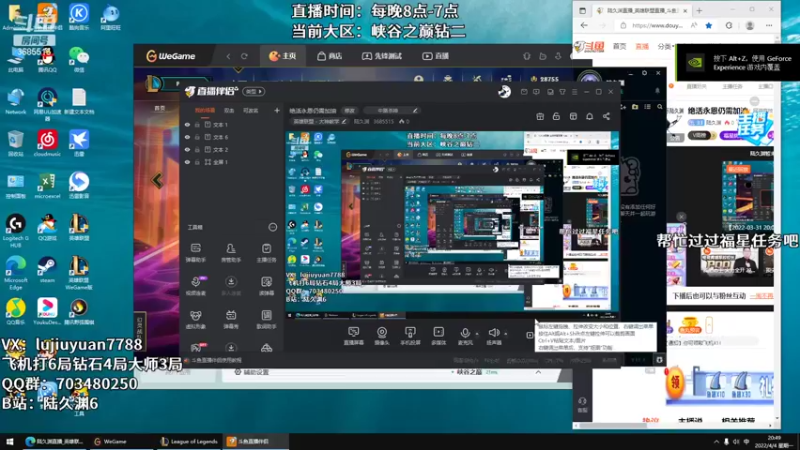800x450 pixels.
Task: Expand the 峡谷之巅 region dropdown
Action: [538, 372]
